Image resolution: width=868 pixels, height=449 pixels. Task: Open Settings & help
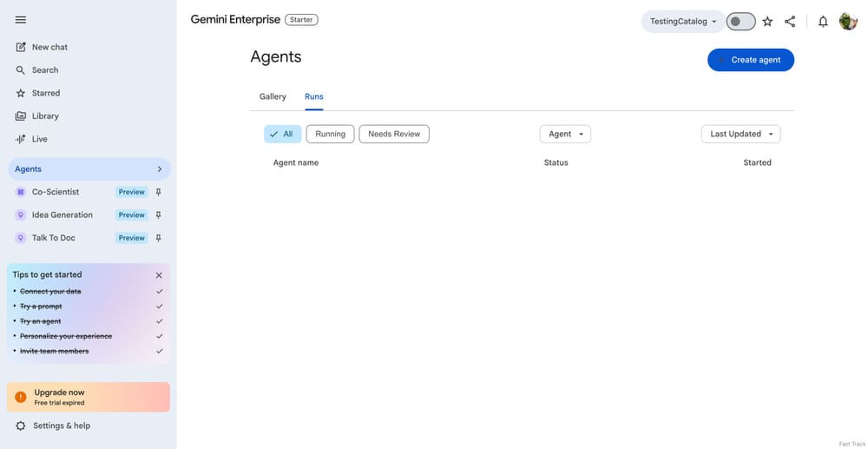click(x=62, y=426)
